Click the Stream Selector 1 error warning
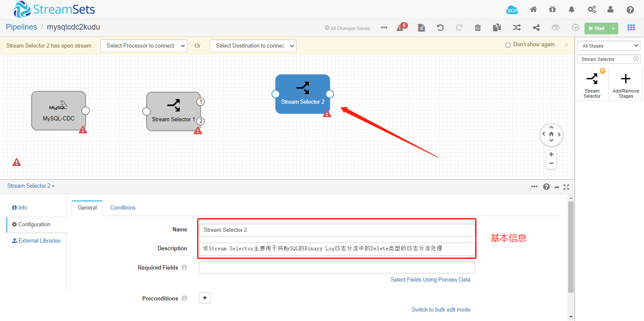The image size is (644, 321). (198, 130)
